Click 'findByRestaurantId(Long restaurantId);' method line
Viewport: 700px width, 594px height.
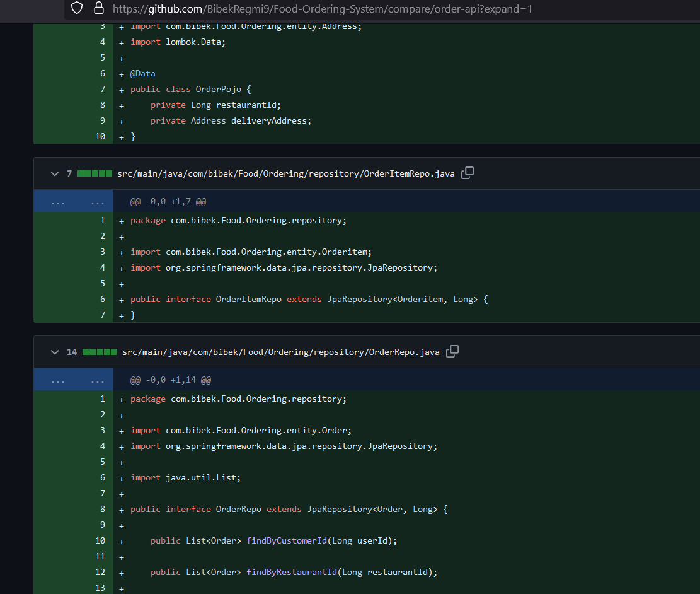pos(294,572)
